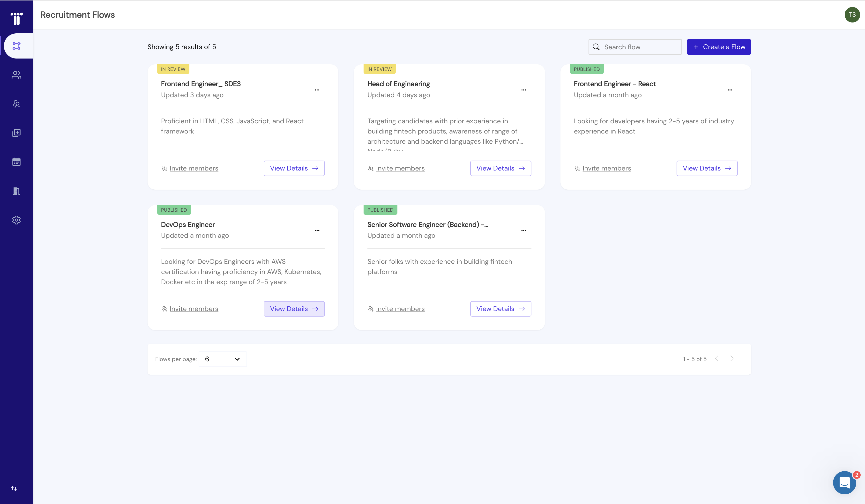Click the TS user avatar
Screen dimensions: 865x504
click(x=852, y=15)
